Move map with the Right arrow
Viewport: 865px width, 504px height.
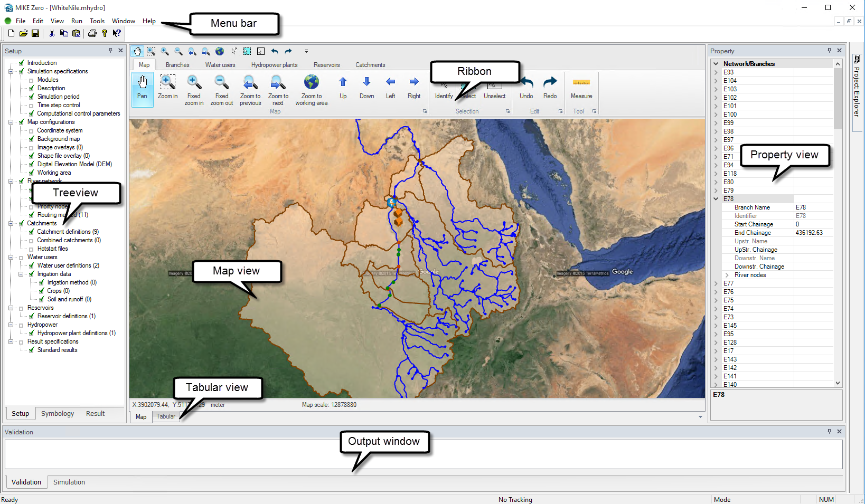tap(414, 88)
